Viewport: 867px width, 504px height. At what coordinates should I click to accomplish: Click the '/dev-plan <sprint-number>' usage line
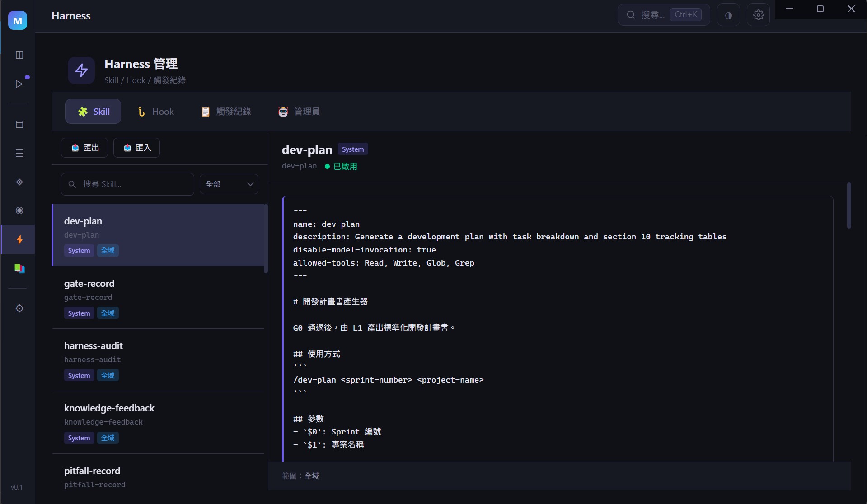[x=388, y=380]
